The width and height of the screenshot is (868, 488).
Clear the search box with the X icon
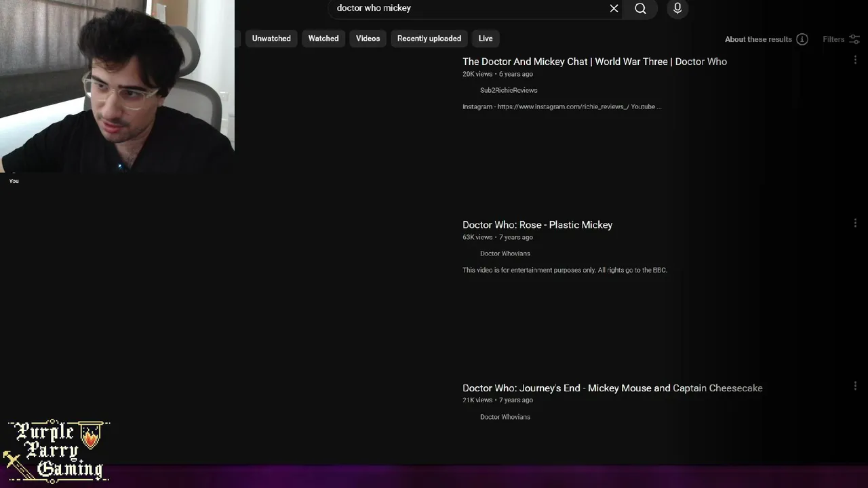click(x=614, y=8)
